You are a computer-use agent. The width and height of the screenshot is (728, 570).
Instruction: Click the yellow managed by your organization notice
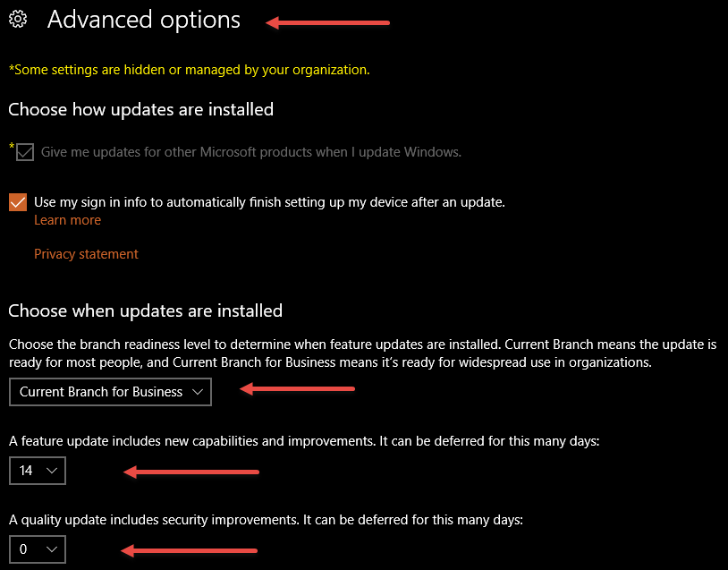click(190, 70)
